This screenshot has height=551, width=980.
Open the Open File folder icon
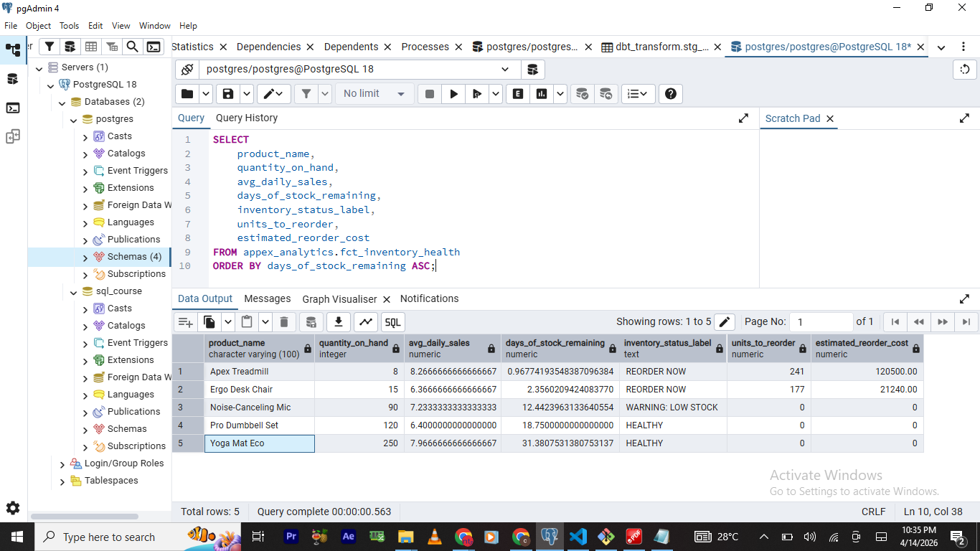click(187, 94)
